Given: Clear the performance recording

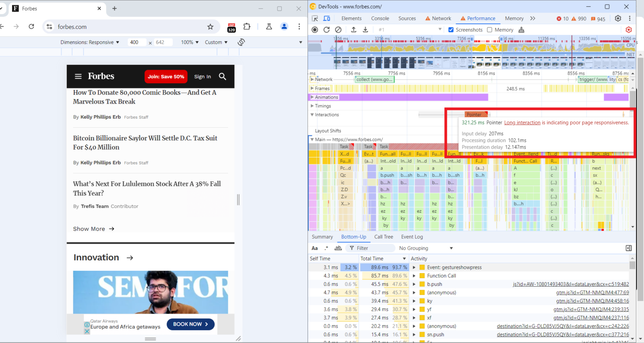Looking at the screenshot, I should coord(339,30).
